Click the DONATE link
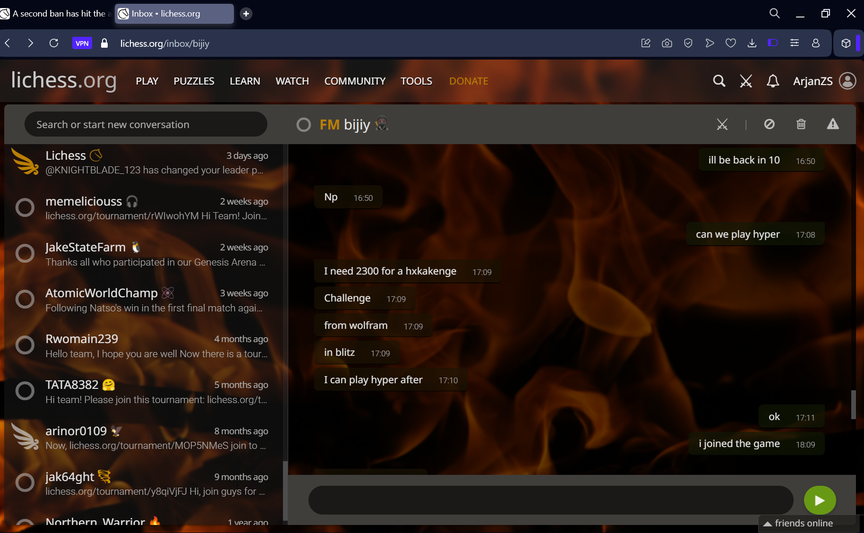 pyautogui.click(x=468, y=81)
